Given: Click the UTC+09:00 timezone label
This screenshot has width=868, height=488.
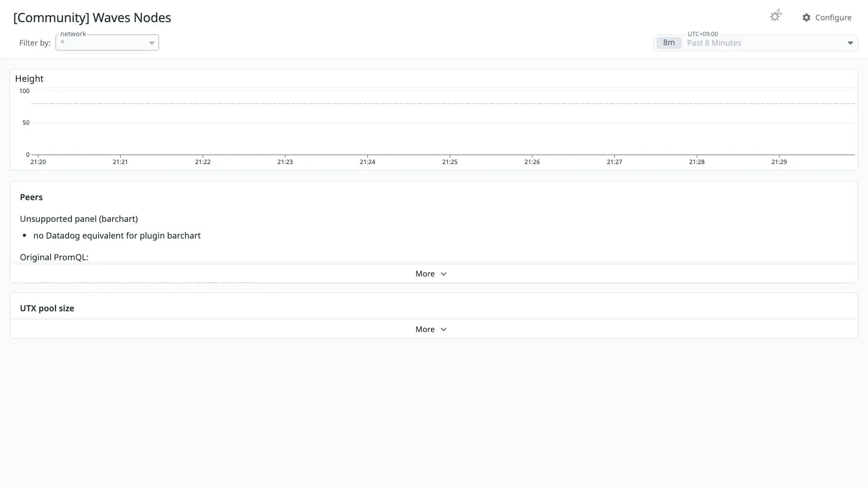Looking at the screenshot, I should [703, 34].
